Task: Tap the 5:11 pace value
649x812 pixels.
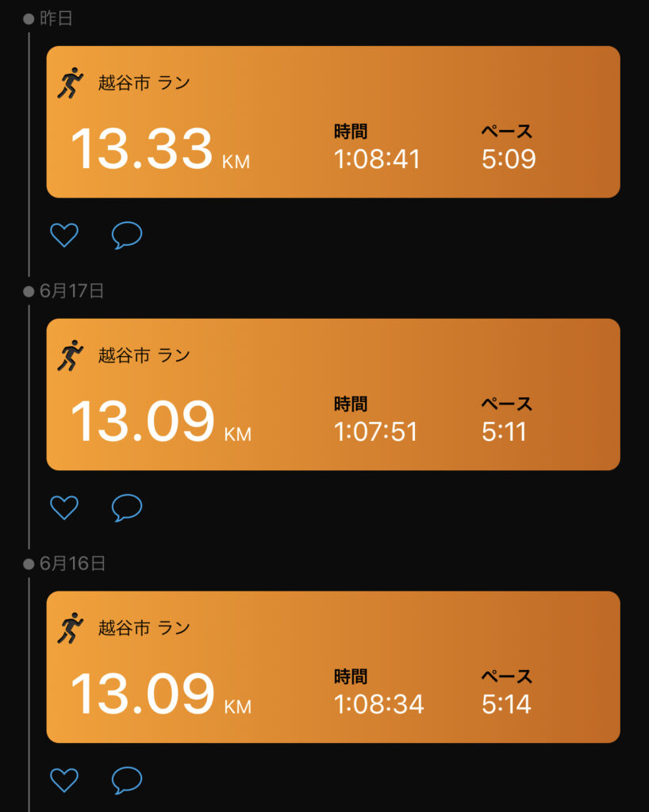Action: [505, 432]
